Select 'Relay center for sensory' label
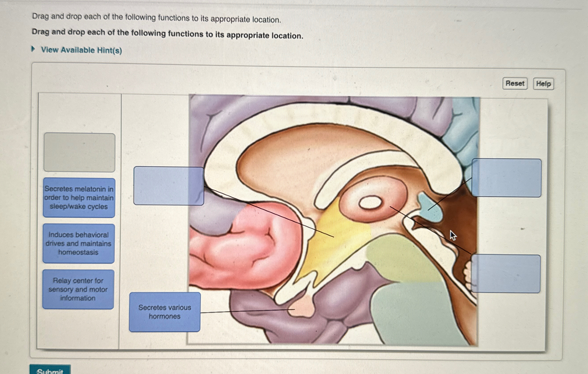This screenshot has height=374, width=588. pyautogui.click(x=78, y=289)
